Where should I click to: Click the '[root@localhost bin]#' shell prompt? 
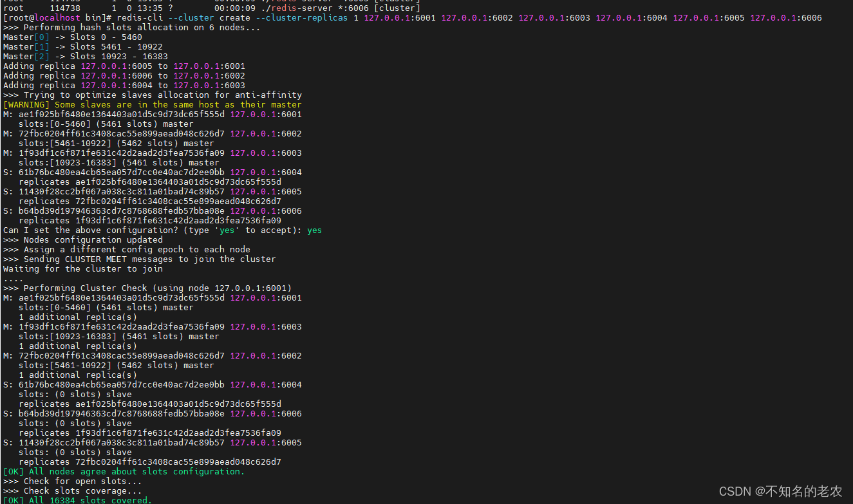[57, 18]
